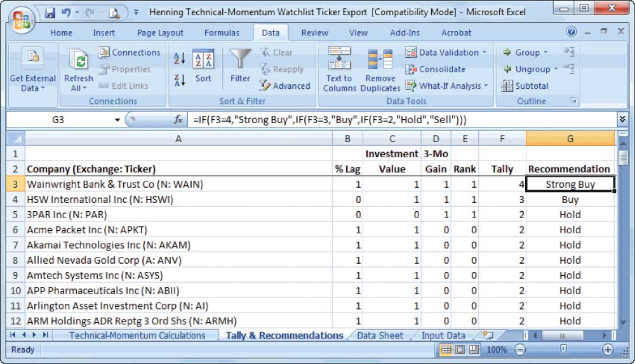This screenshot has width=635, height=364.
Task: Click the Sort A to Z icon
Action: [179, 59]
